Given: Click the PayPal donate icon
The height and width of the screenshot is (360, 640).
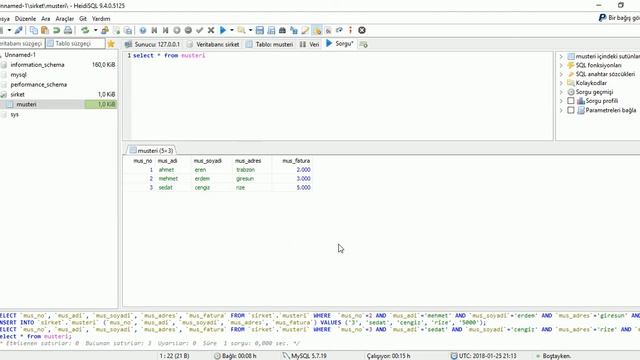Looking at the screenshot, I should point(602,18).
